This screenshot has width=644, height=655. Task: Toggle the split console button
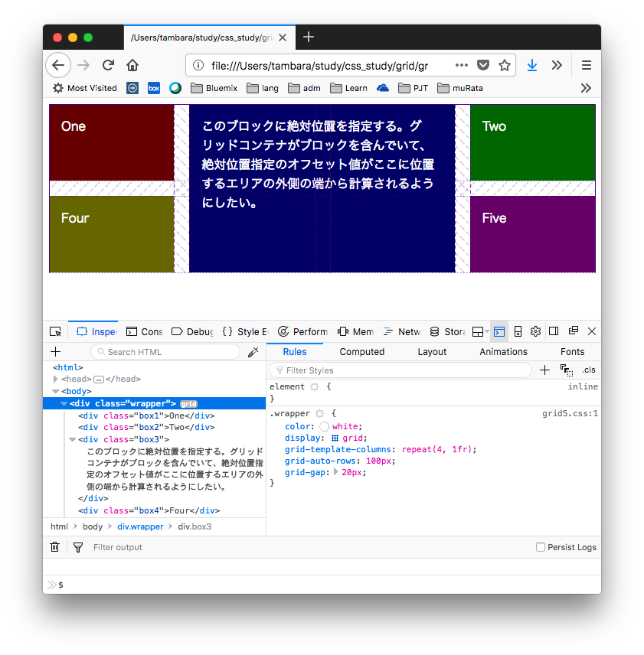click(499, 331)
